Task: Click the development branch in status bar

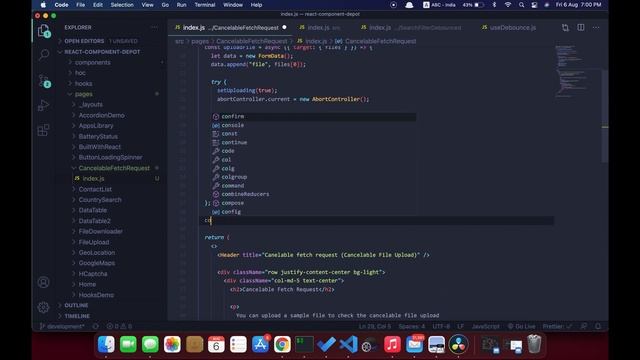Action: pos(62,326)
